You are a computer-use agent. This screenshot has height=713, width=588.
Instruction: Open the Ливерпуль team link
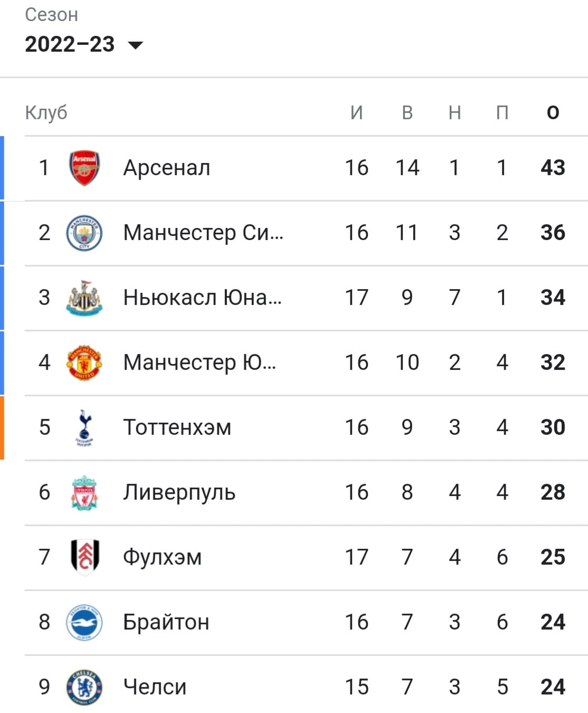coord(179,492)
